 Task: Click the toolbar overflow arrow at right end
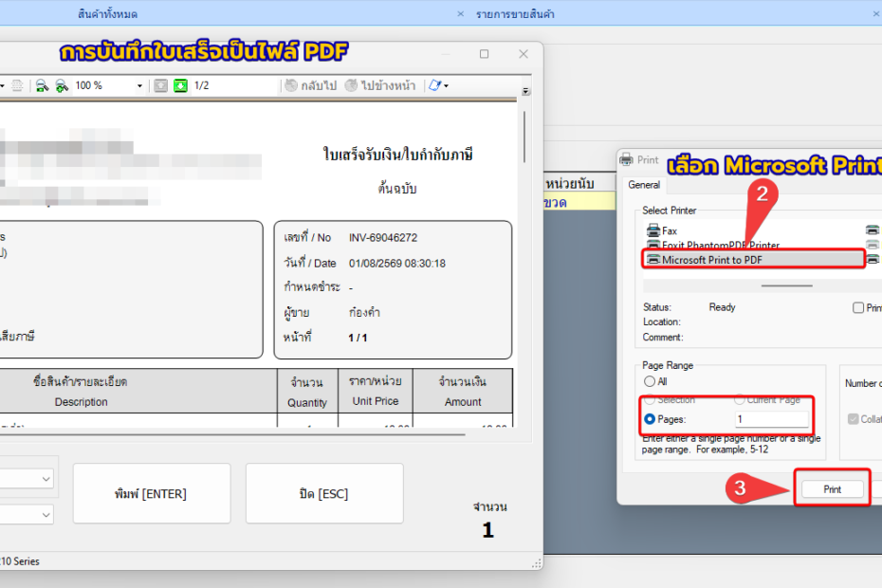(x=526, y=91)
